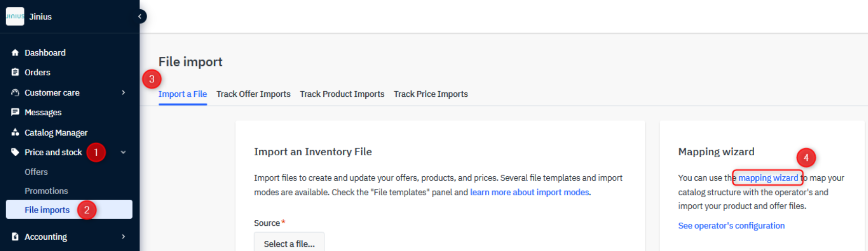Expand the Accounting submenu chevron

coord(123,237)
